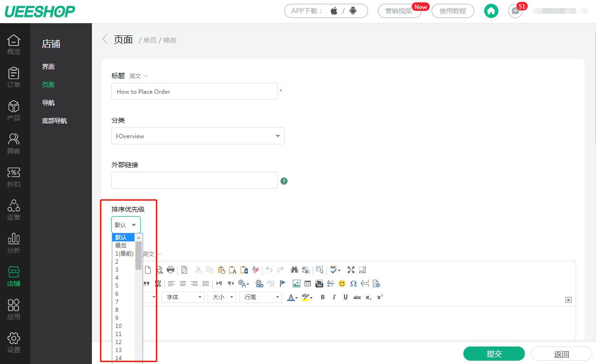This screenshot has height=364, width=596.
Task: Open 界面 in 店铺 submenu
Action: (48, 67)
